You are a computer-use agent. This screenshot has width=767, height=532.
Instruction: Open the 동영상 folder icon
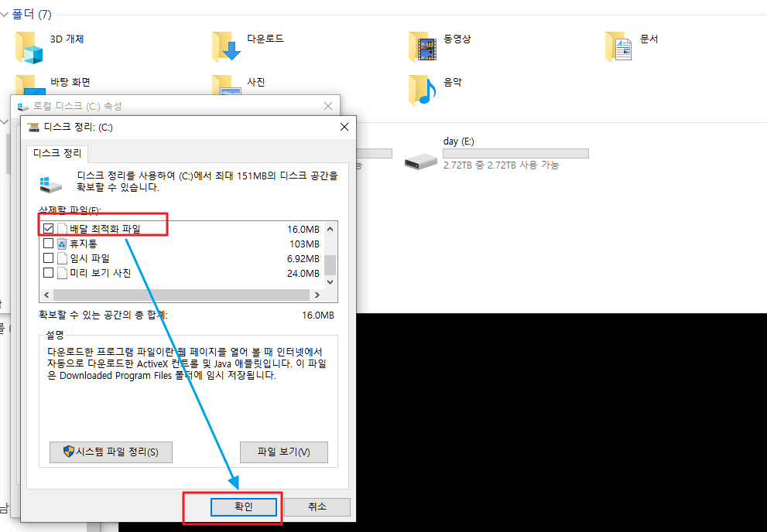pos(423,47)
